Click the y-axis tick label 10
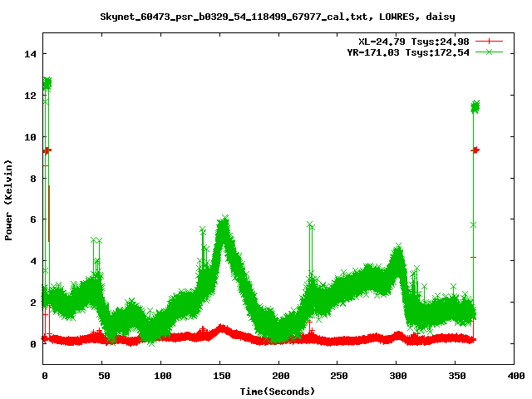Viewport: 532px width, 399px height. (x=30, y=136)
